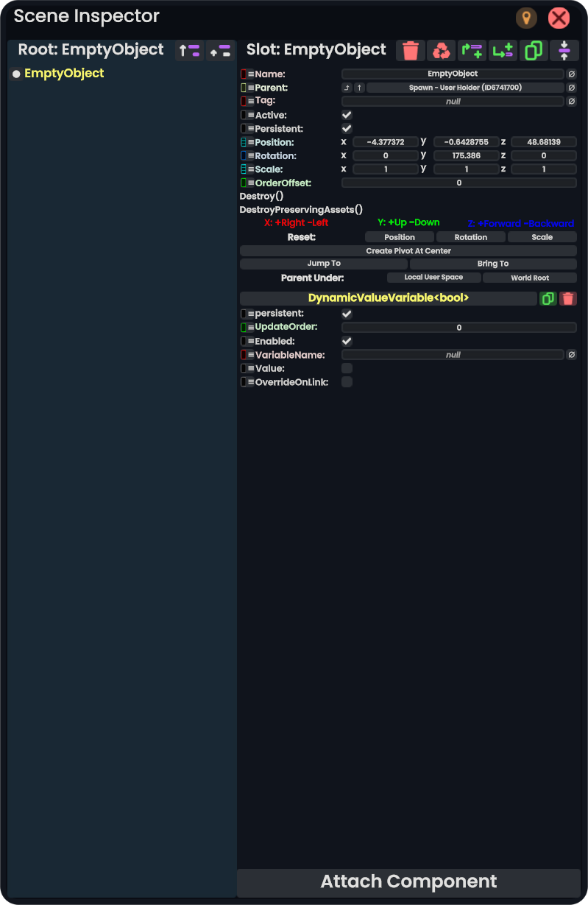Delete the DynamicValueVariable component
588x905 pixels.
tap(567, 298)
